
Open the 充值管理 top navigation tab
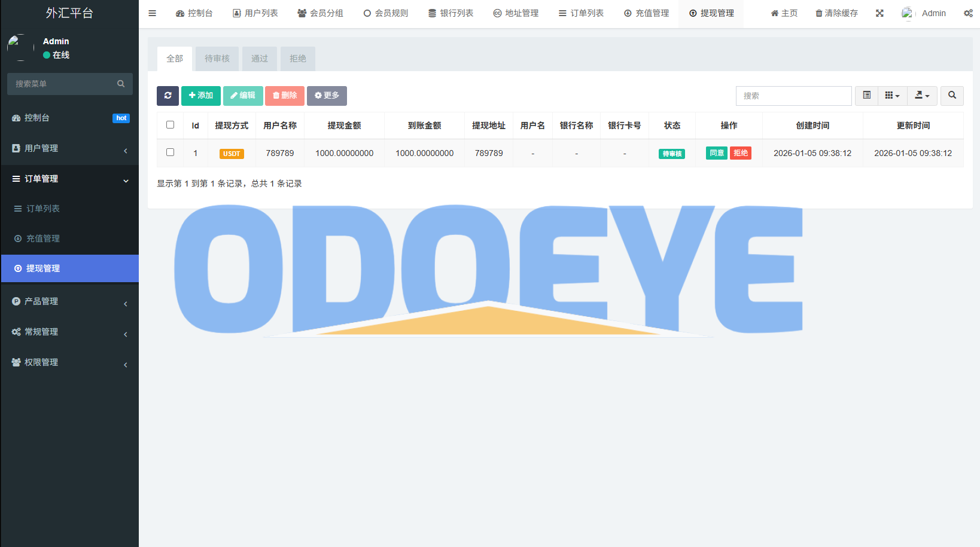click(x=646, y=13)
